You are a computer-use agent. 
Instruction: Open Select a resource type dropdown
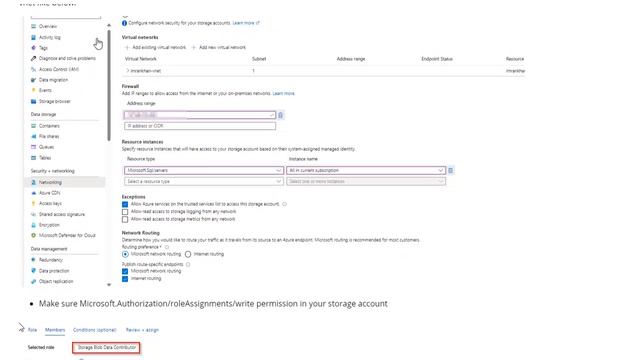pyautogui.click(x=204, y=181)
